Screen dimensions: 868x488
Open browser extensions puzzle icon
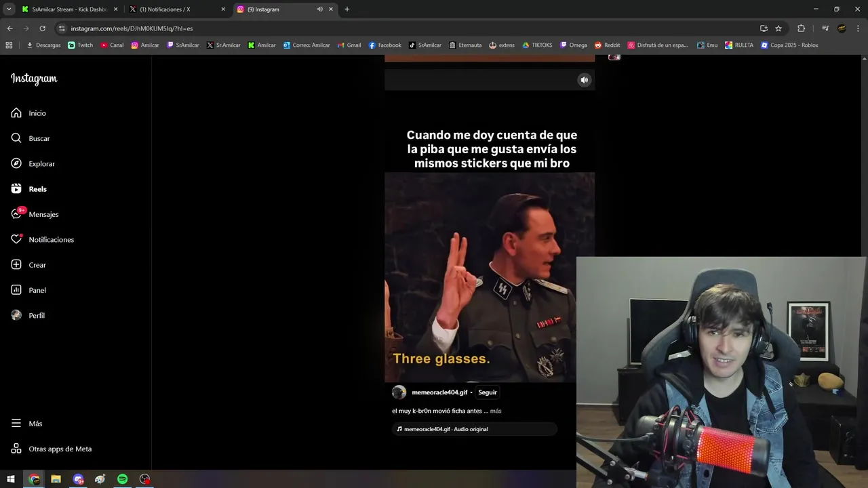(x=802, y=28)
